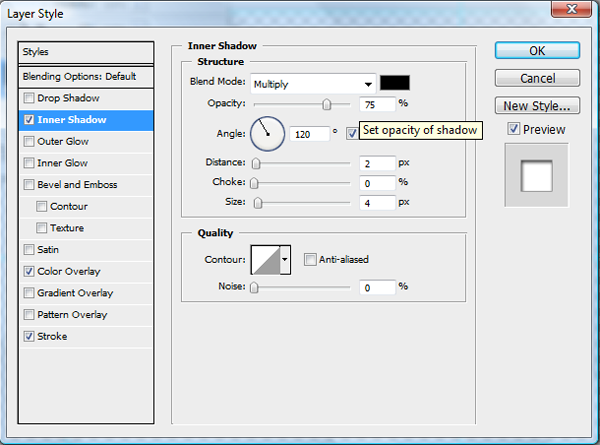Click the Distance slider handle
Screen dimensions: 600x445
click(x=256, y=163)
